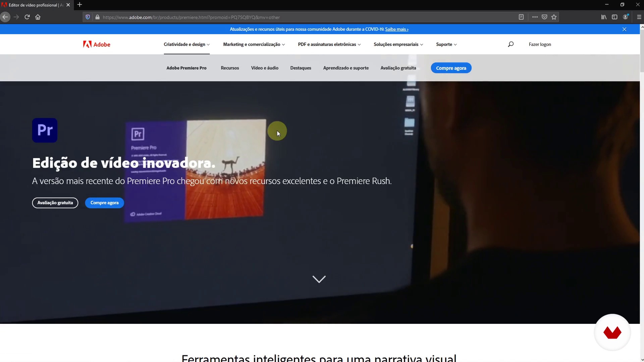Viewport: 644px width, 362px height.
Task: Click the Adobe logo
Action: (97, 44)
